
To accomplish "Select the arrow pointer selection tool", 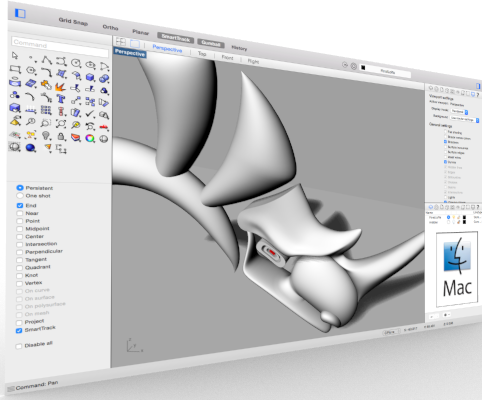I will pyautogui.click(x=15, y=55).
